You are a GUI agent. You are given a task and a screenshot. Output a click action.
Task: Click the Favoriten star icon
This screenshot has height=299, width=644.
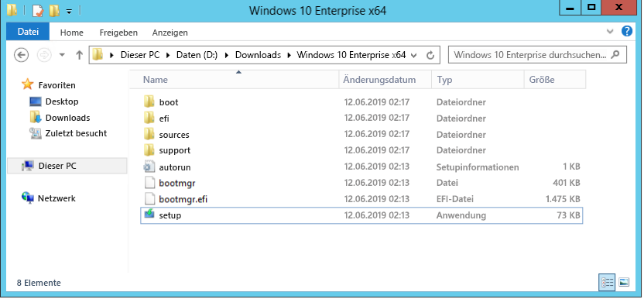[x=28, y=84]
